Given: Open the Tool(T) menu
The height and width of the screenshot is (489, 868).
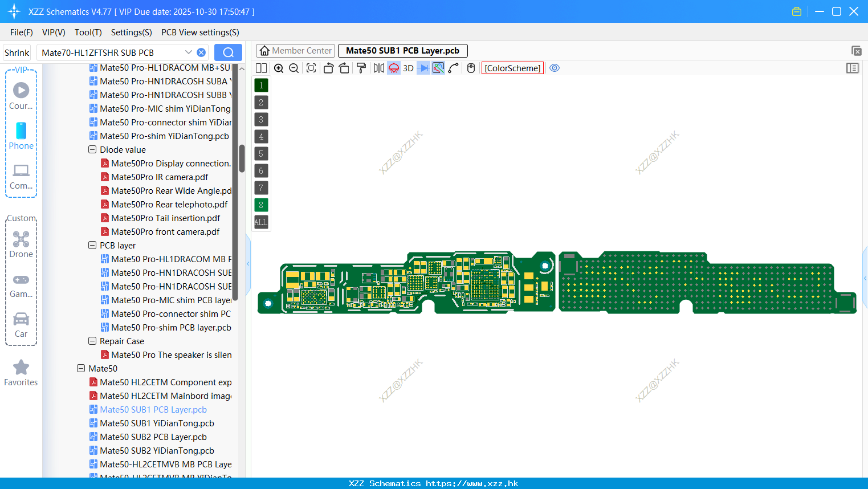Looking at the screenshot, I should (x=88, y=32).
